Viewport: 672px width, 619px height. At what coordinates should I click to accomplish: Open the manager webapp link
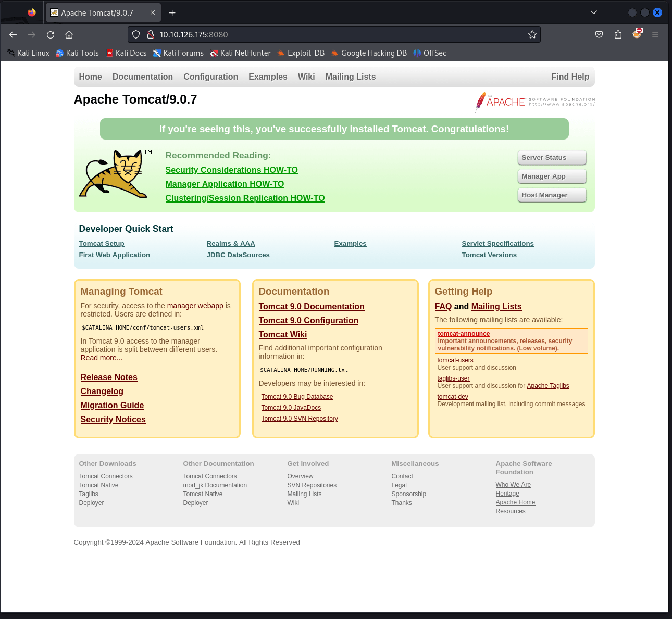(195, 306)
